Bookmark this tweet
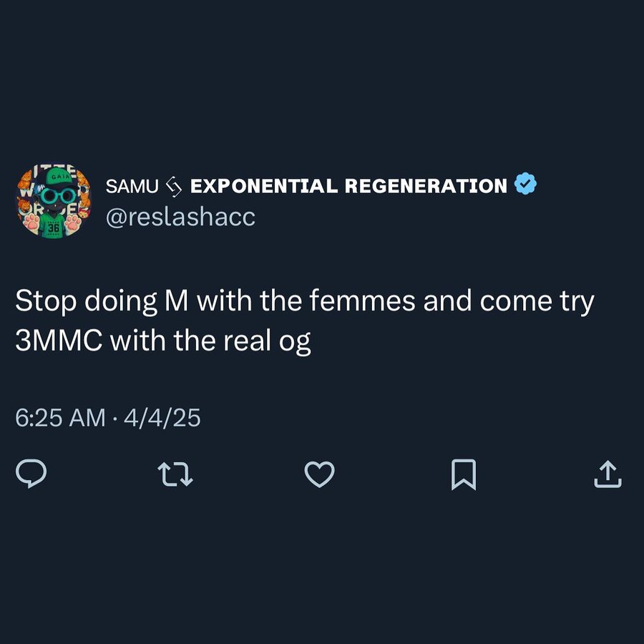This screenshot has height=644, width=644. tap(464, 474)
